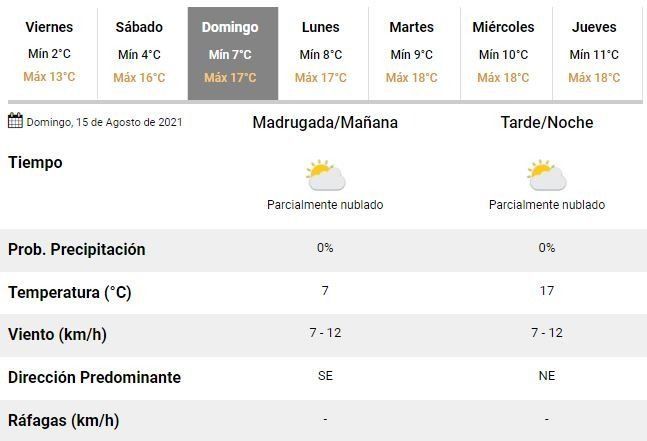Click the Madrugada/Mañana partly cloudy icon

325,176
